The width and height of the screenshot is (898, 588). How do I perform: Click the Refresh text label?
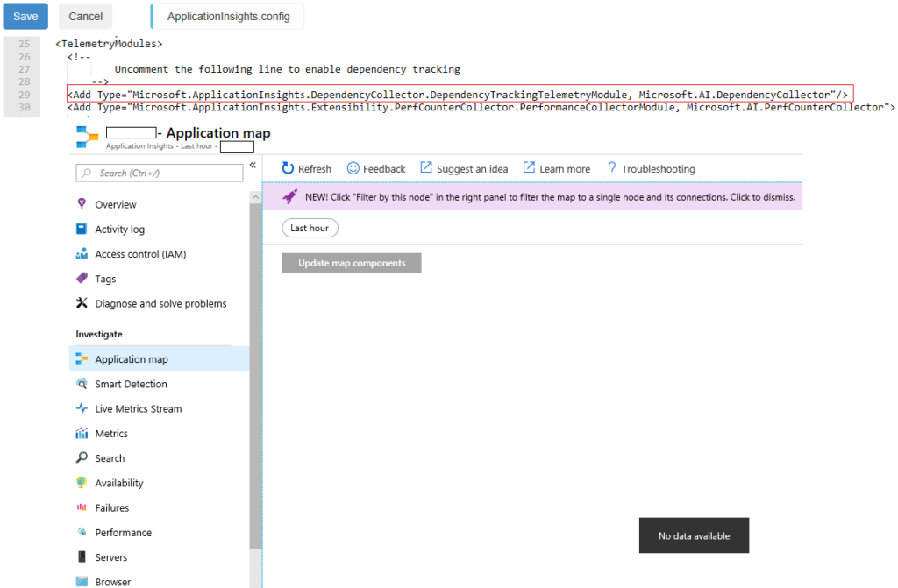tap(315, 169)
